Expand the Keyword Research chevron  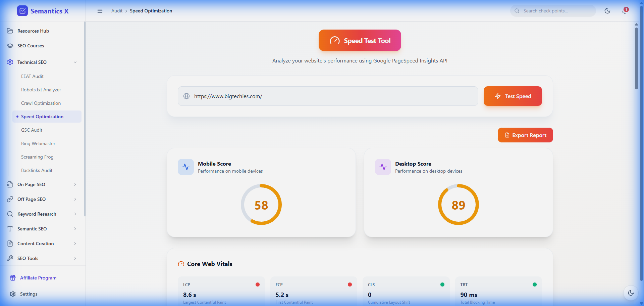point(75,214)
